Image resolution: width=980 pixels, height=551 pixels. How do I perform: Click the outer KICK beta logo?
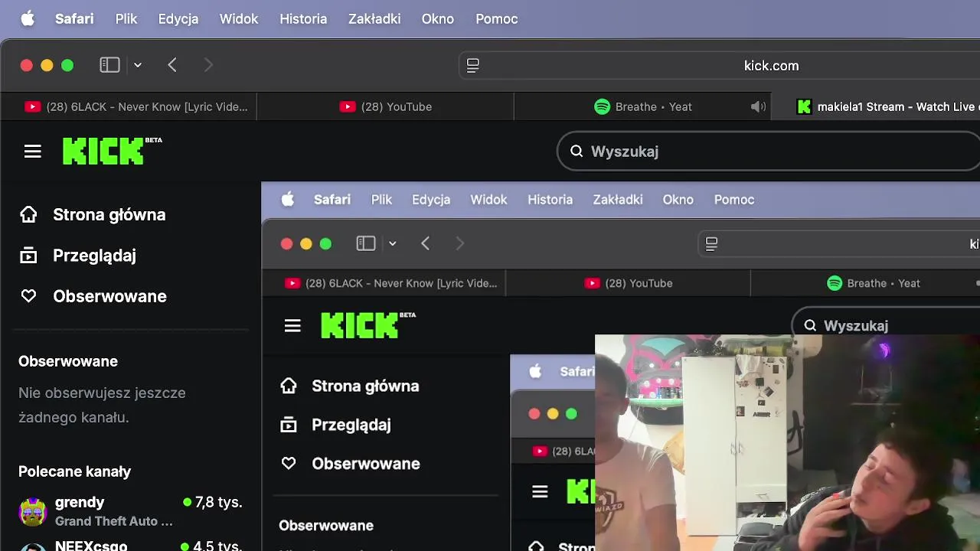click(x=112, y=151)
